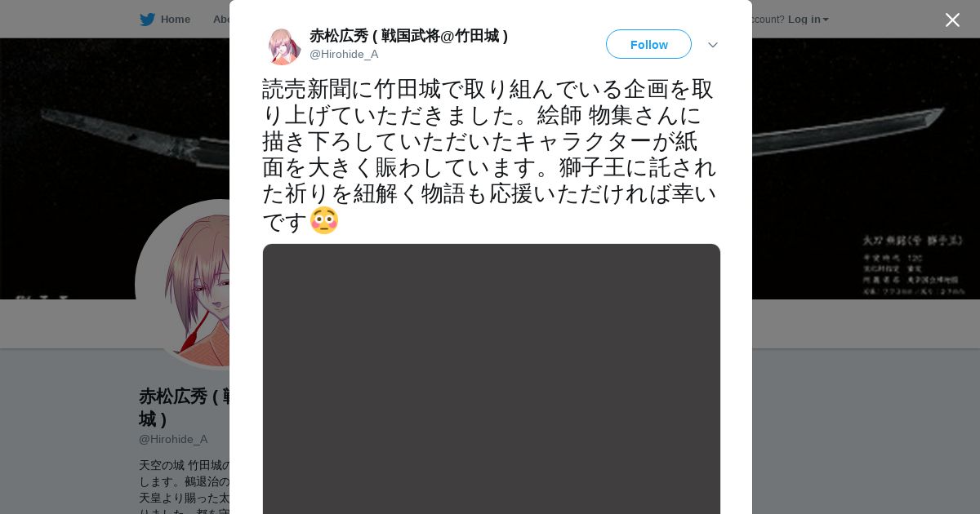Click the Log in caret arrow

click(x=826, y=20)
